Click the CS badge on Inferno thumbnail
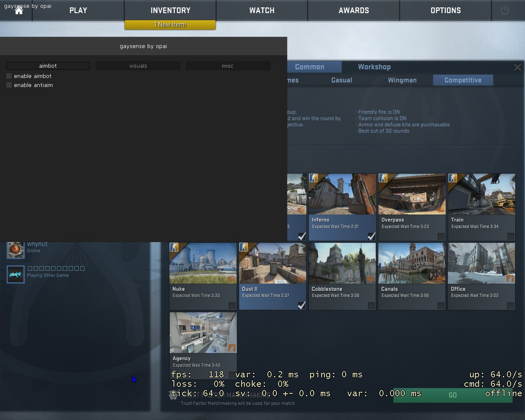The width and height of the screenshot is (525, 420). pos(314,178)
